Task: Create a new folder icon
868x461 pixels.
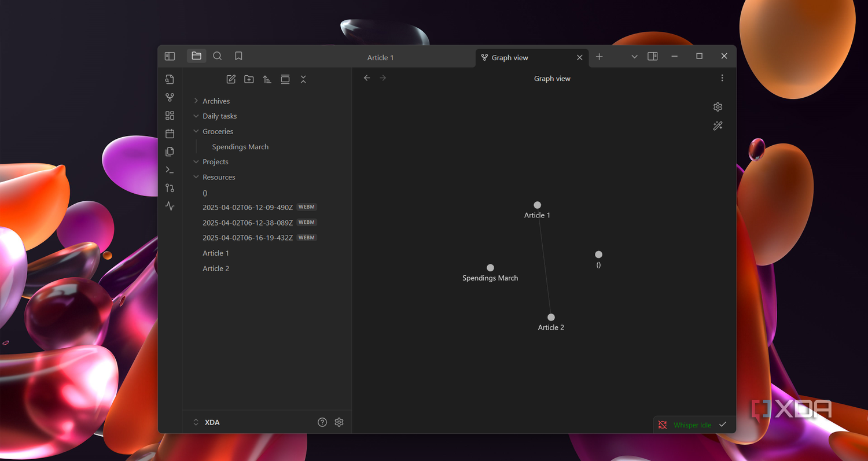Action: coord(249,79)
